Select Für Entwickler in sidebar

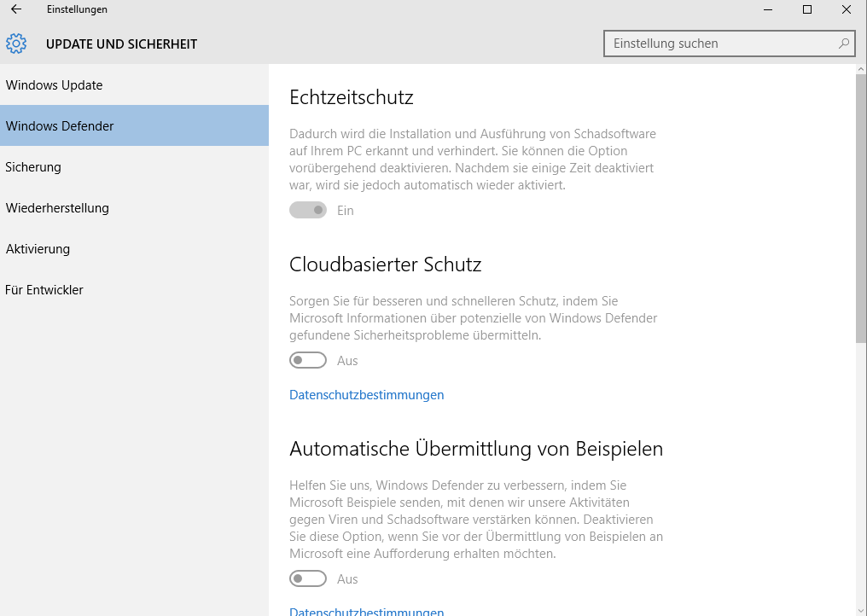[x=134, y=290]
